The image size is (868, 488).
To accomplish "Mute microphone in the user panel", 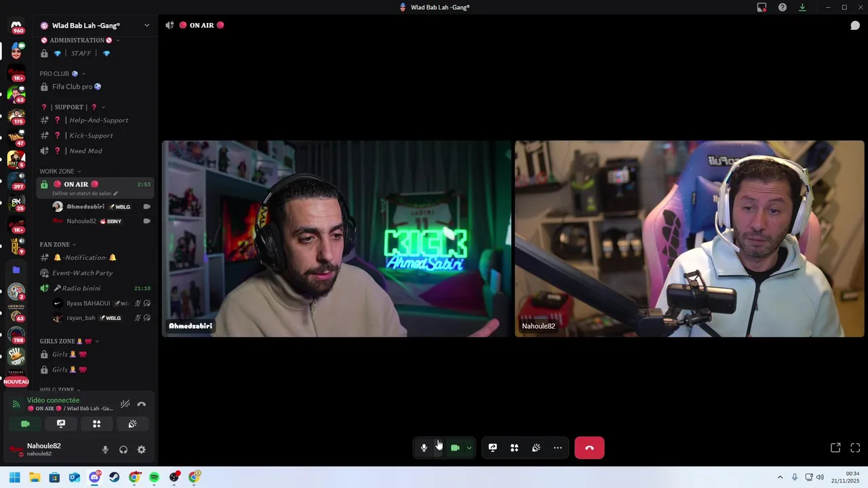I will [105, 449].
